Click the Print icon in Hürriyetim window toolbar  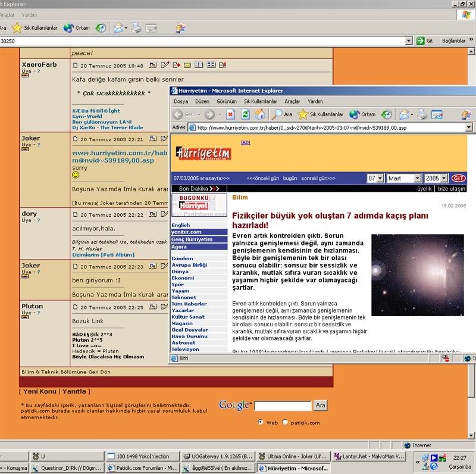(422, 114)
